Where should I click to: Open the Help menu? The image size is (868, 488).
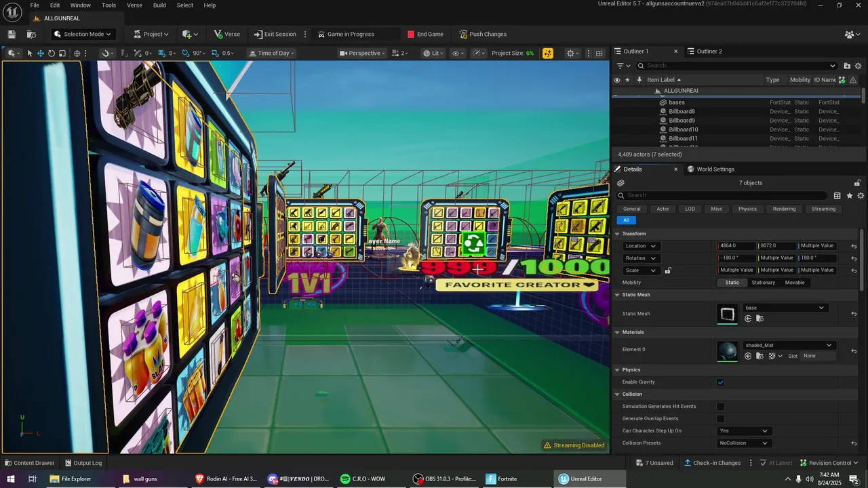(x=210, y=5)
